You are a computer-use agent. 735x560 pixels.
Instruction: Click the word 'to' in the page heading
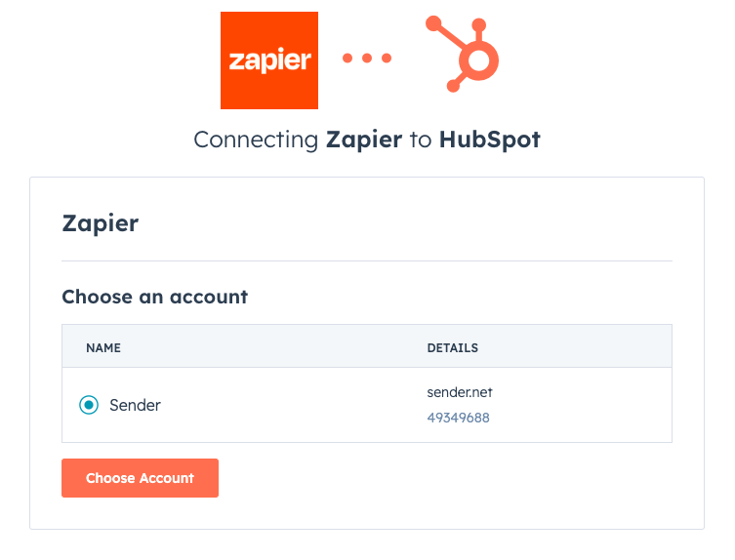point(420,140)
